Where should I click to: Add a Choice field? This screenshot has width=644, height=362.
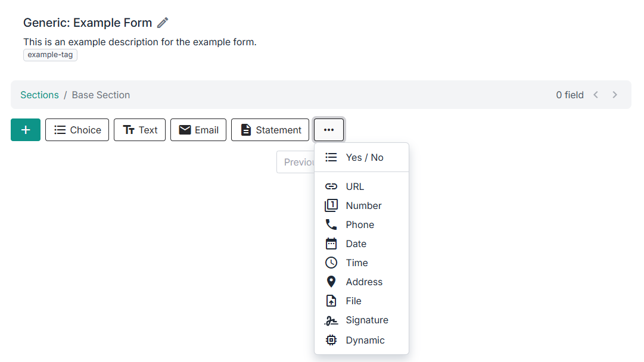pyautogui.click(x=77, y=130)
